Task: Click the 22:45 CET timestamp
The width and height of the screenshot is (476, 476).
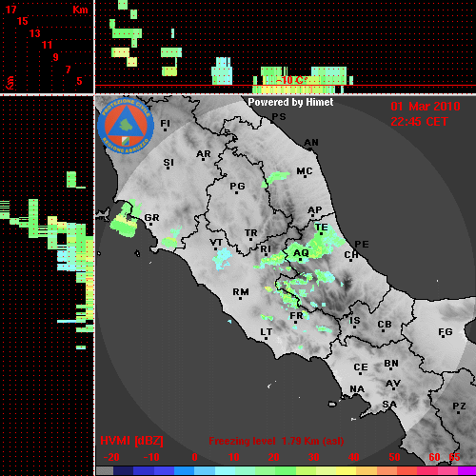Action: 419,122
